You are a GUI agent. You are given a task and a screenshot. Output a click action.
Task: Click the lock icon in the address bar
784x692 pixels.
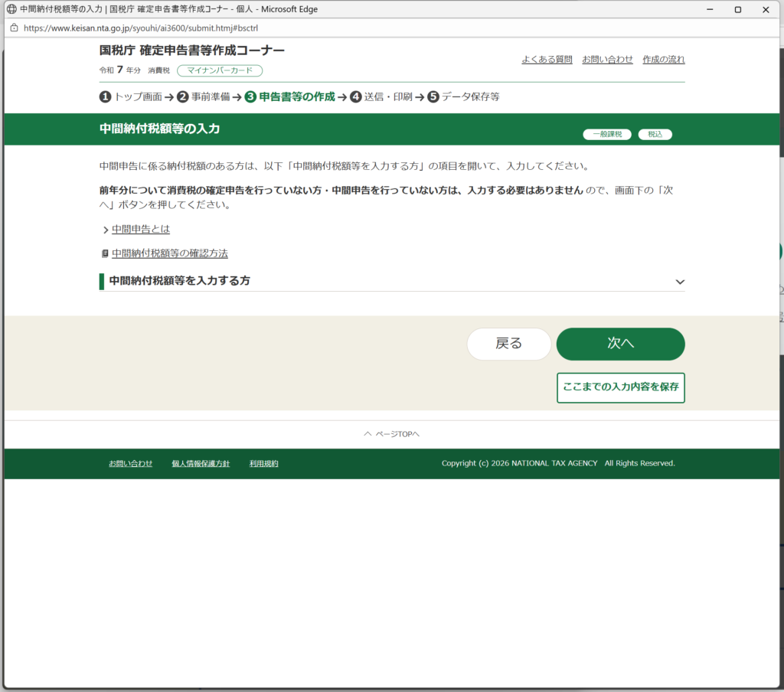pos(13,28)
